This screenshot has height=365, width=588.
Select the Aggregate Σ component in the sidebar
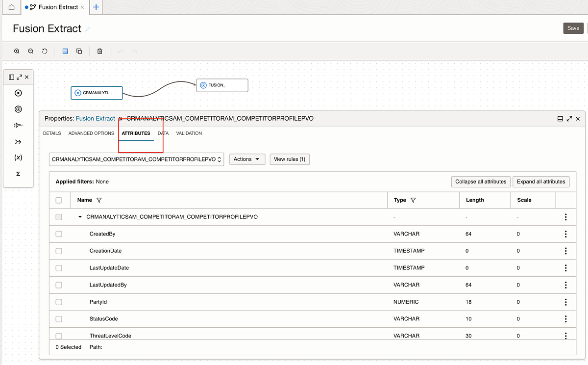tap(18, 174)
